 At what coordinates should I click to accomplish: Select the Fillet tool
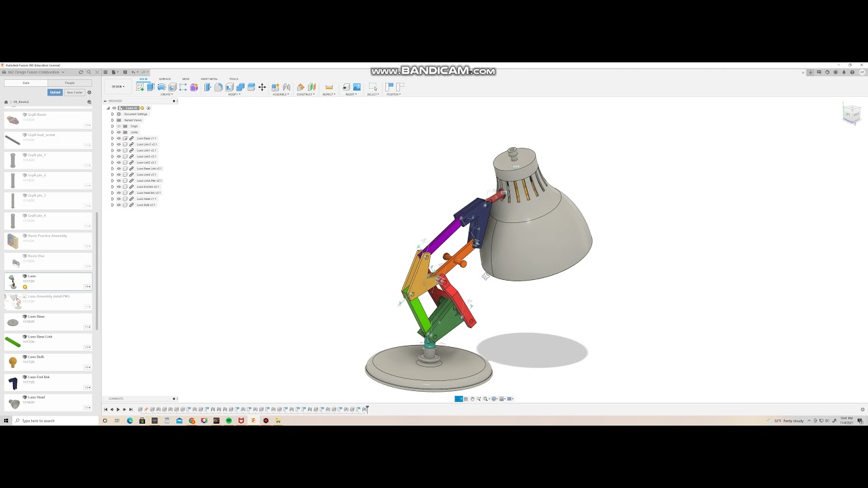218,87
